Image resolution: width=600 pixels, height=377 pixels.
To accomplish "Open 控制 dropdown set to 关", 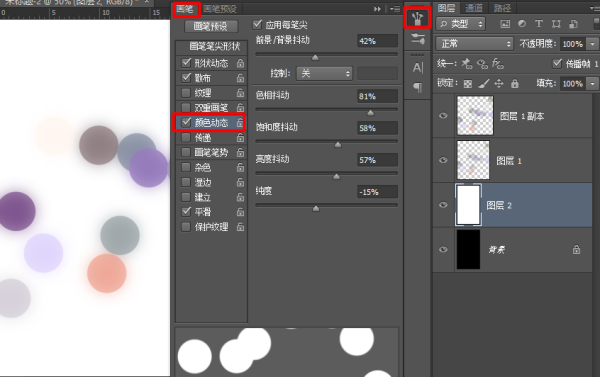I will pos(324,73).
